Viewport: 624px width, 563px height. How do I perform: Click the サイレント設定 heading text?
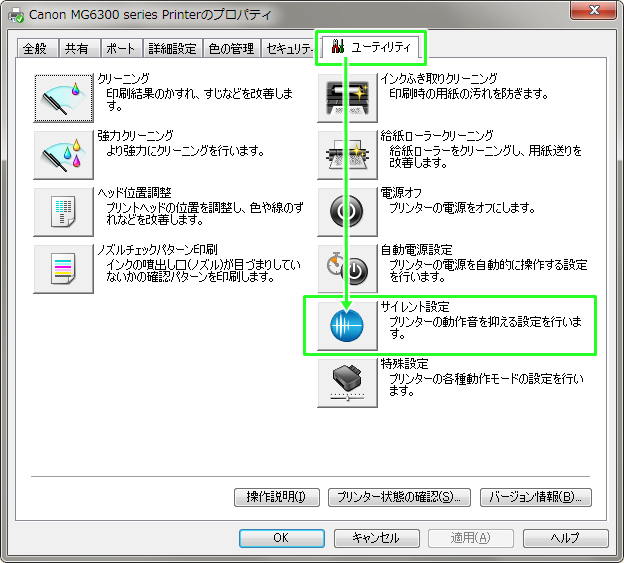pyautogui.click(x=415, y=307)
